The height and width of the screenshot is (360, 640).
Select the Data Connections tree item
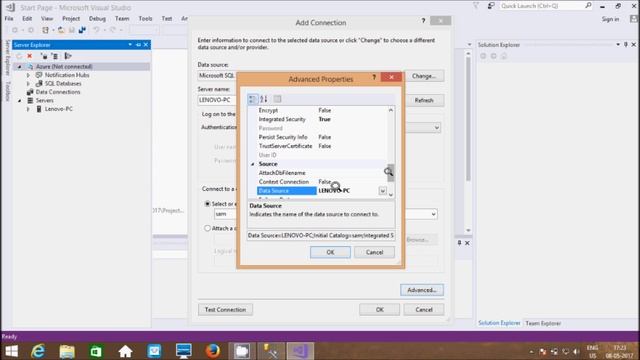tap(58, 92)
